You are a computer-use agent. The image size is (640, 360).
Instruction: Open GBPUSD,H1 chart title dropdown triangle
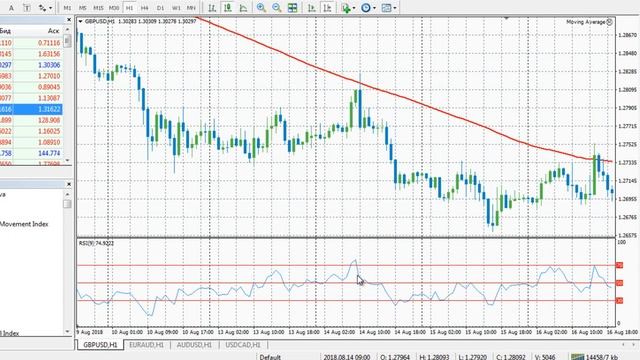coord(80,21)
